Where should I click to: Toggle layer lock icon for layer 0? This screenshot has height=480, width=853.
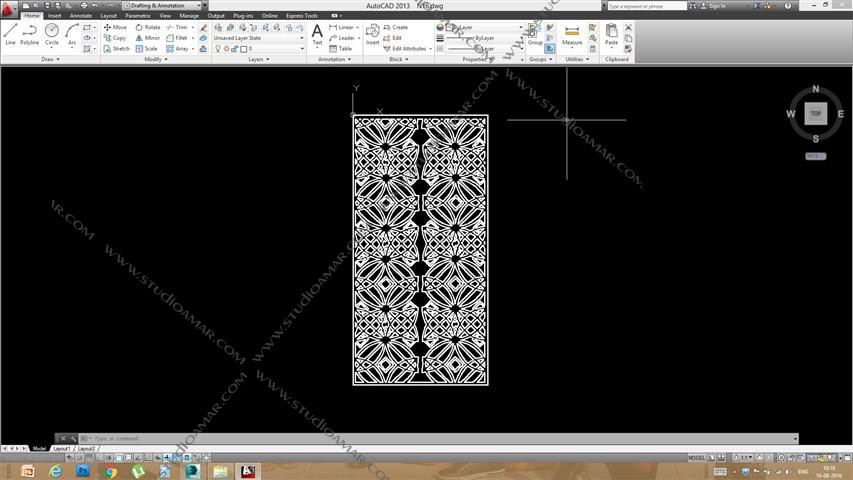[x=234, y=48]
